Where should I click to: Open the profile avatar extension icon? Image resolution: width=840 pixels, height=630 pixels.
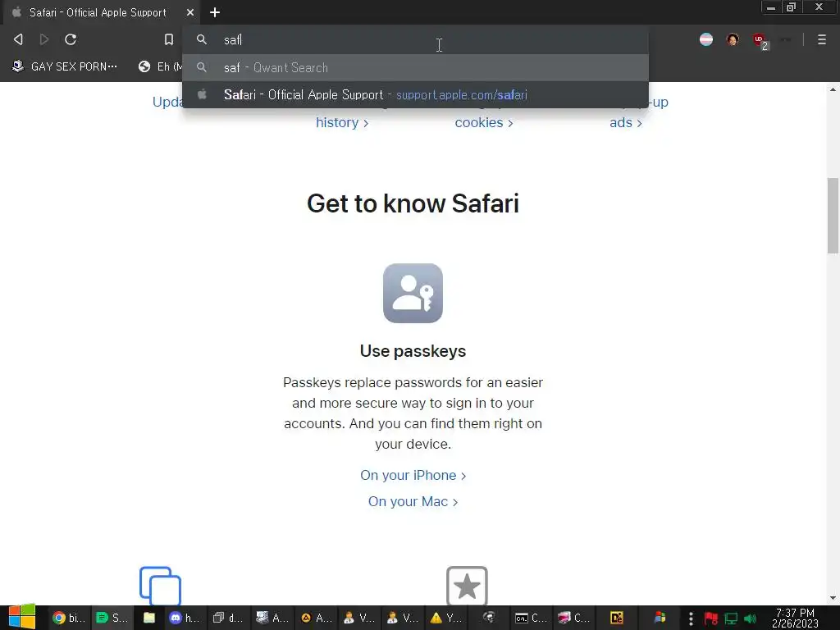(733, 39)
